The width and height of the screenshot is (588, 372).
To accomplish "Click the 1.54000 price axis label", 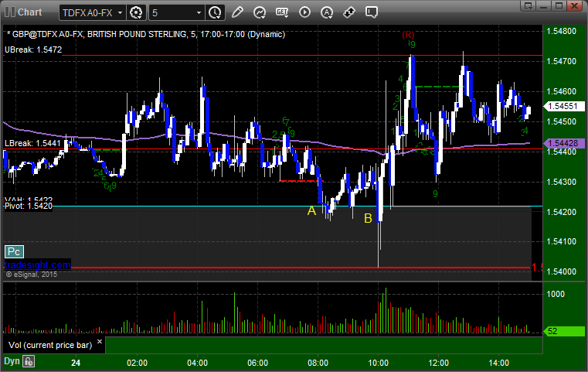I will pyautogui.click(x=562, y=271).
